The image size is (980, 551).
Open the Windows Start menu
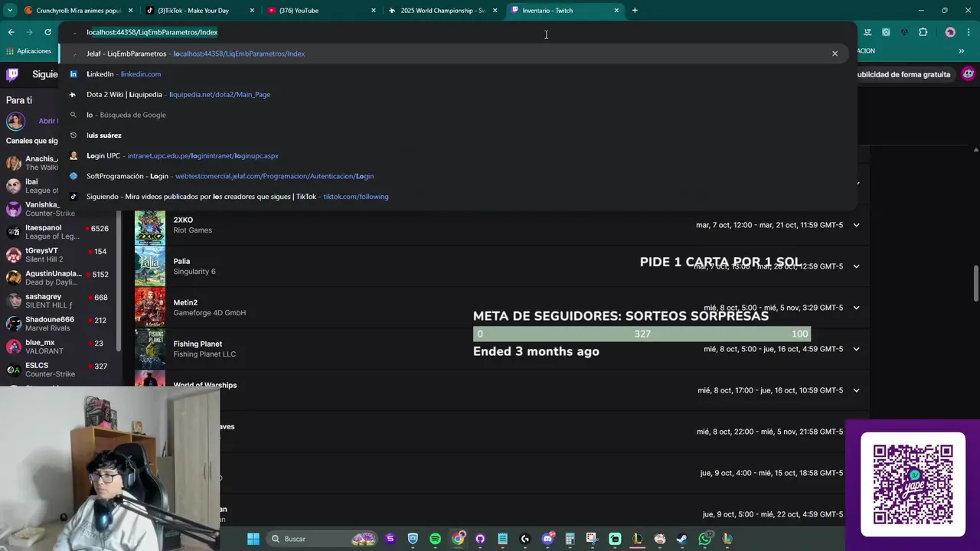253,539
